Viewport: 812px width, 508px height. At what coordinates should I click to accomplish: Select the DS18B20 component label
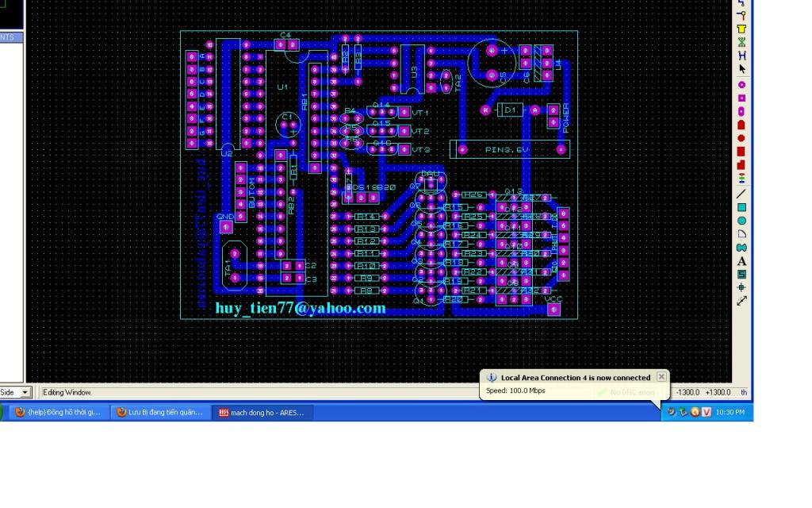point(373,187)
